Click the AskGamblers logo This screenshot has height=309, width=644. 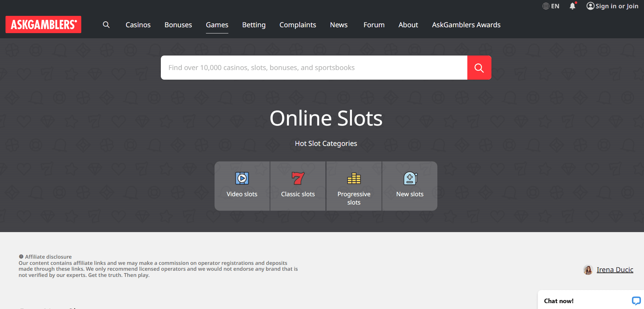click(43, 24)
